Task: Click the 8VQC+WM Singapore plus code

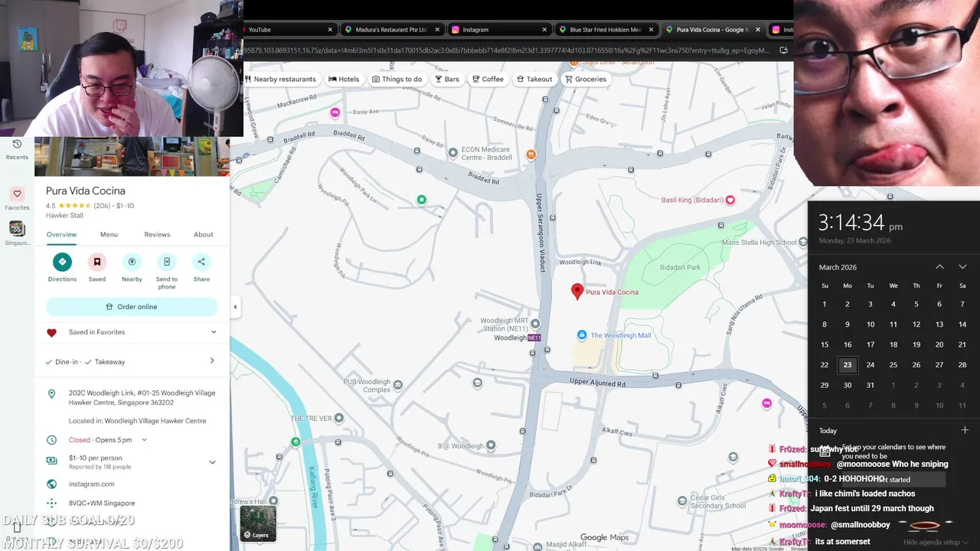Action: 102,503
